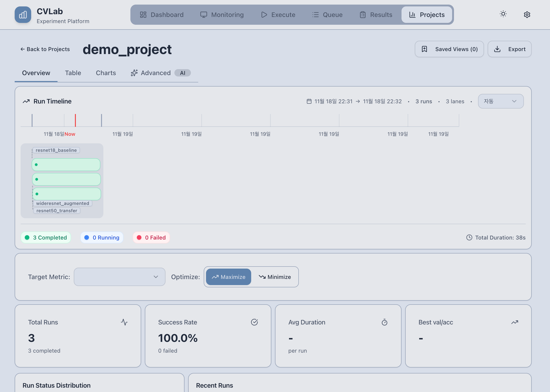Filter runs by 3 Completed status
The height and width of the screenshot is (392, 550).
[46, 237]
